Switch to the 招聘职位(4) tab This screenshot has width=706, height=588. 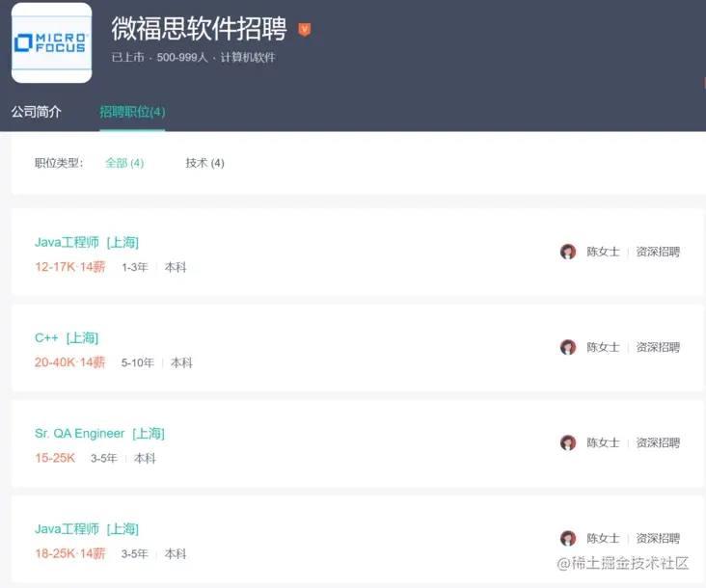pyautogui.click(x=132, y=112)
